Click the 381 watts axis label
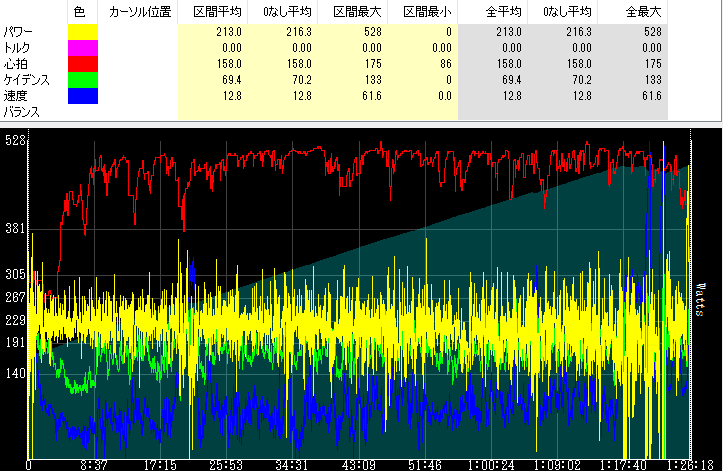This screenshot has width=723, height=471. (15, 228)
